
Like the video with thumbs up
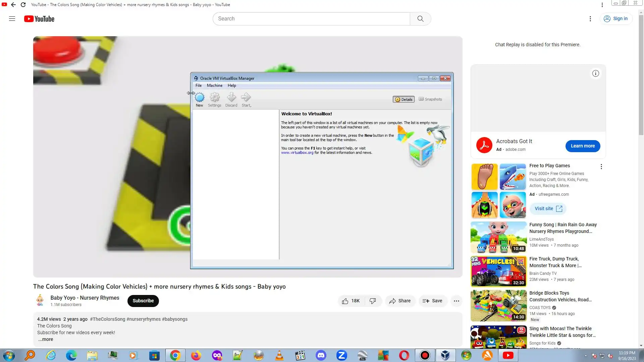coord(345,301)
